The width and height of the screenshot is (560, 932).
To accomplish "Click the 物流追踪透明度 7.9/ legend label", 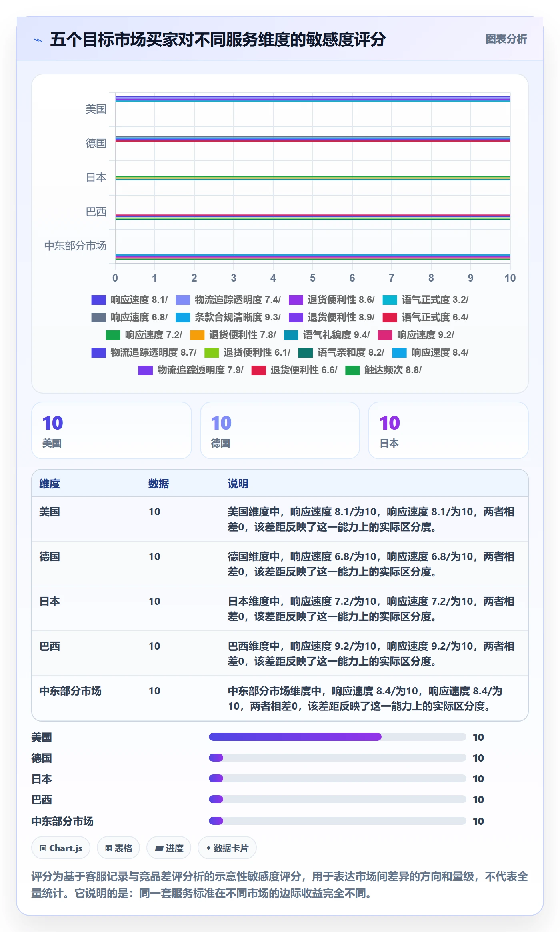I will [200, 370].
